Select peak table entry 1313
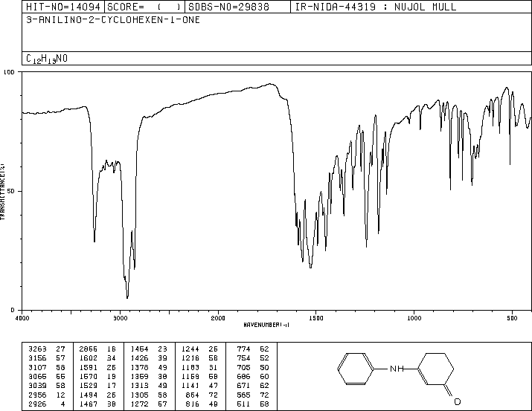 coord(139,386)
